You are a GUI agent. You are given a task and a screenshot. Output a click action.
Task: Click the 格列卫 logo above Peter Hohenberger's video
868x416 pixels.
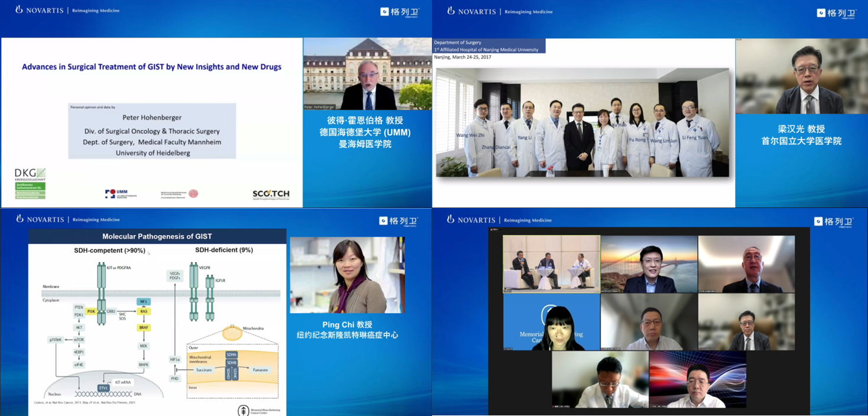pyautogui.click(x=401, y=12)
